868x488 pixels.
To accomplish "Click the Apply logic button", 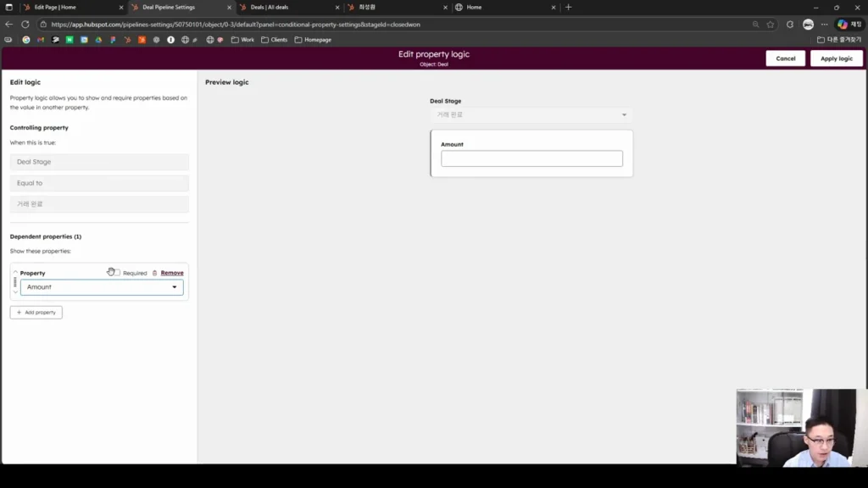I will (x=837, y=58).
